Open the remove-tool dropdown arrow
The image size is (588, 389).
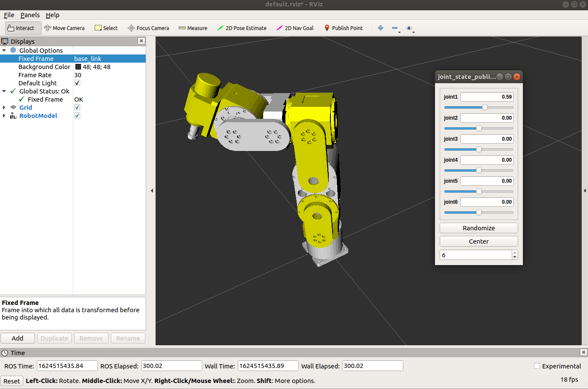click(399, 32)
